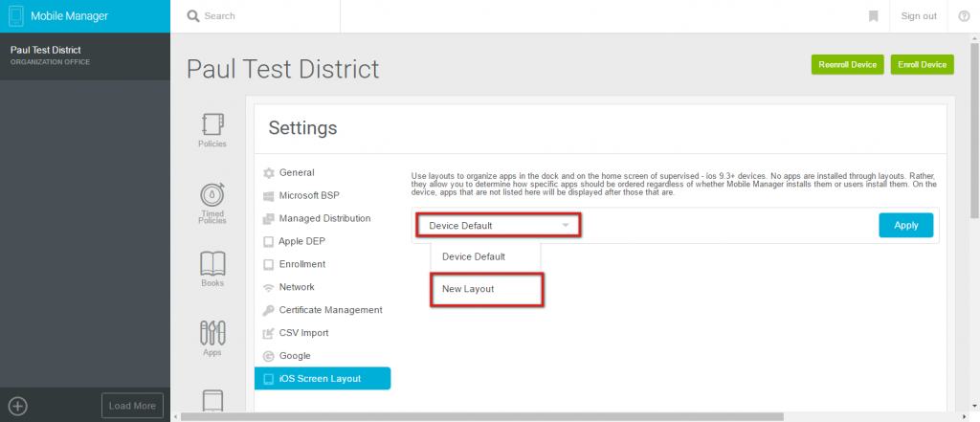Click the vertical scrollbar on right

[x=974, y=131]
